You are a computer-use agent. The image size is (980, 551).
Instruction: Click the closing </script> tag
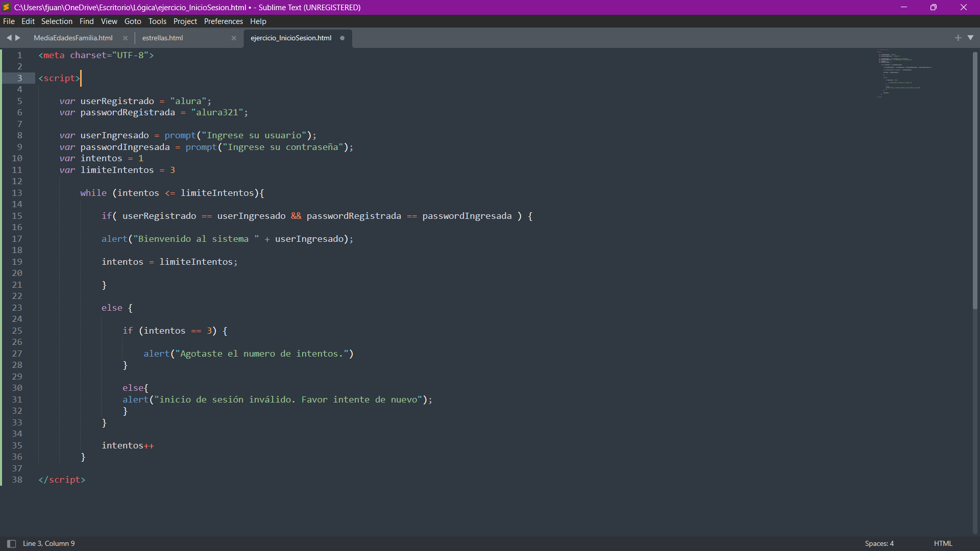click(x=62, y=480)
